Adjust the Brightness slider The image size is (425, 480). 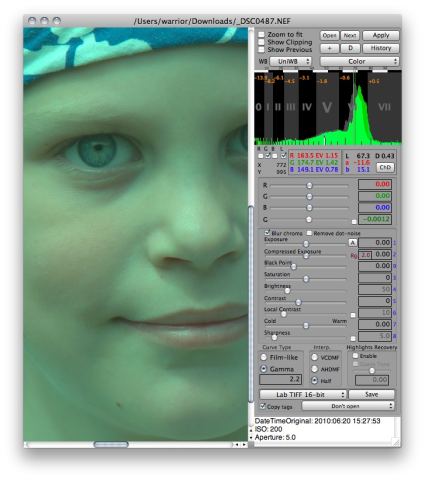coord(287,291)
